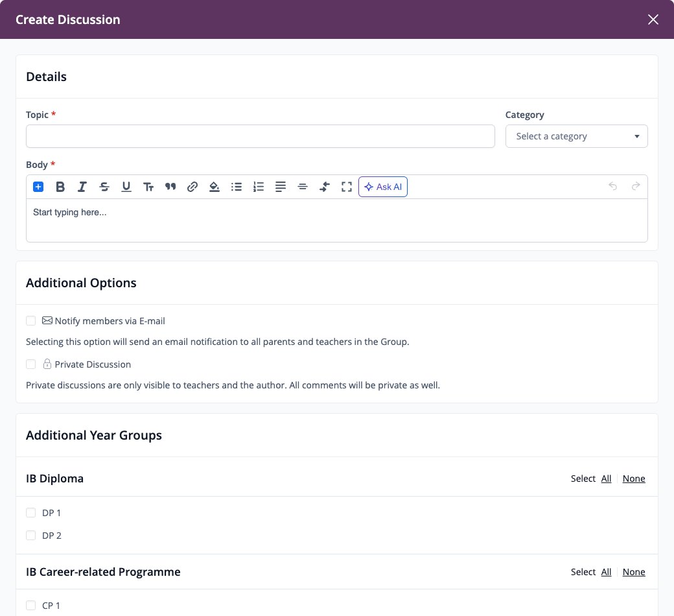This screenshot has width=674, height=616.
Task: Click the "Additional Options" heading
Action: (x=81, y=283)
